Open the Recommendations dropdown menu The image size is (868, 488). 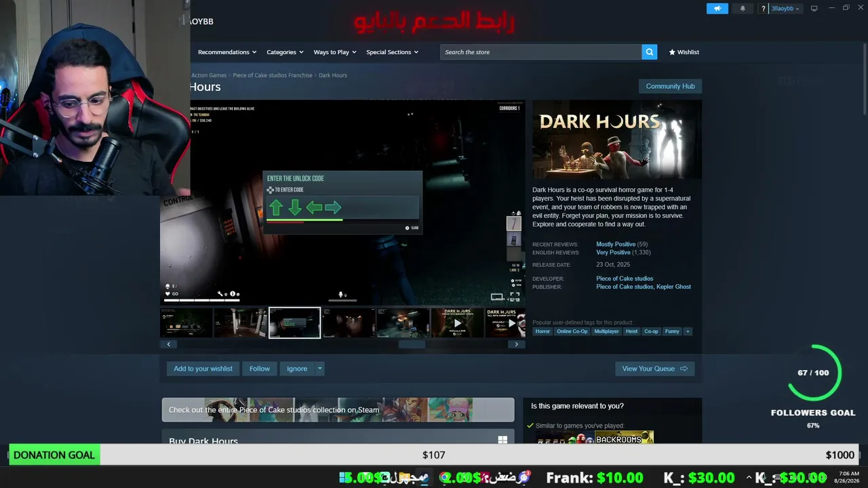(227, 52)
